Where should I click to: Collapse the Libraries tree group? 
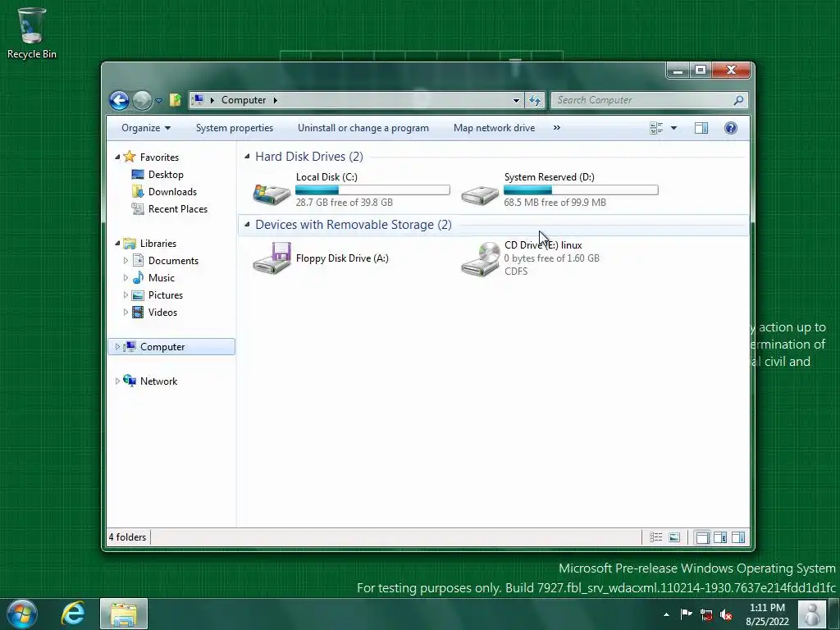click(117, 243)
